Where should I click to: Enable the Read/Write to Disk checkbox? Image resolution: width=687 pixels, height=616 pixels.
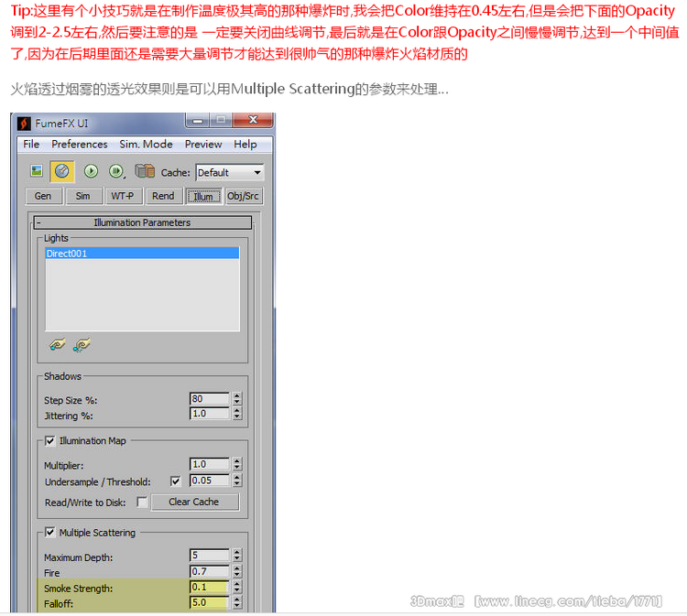tap(142, 502)
